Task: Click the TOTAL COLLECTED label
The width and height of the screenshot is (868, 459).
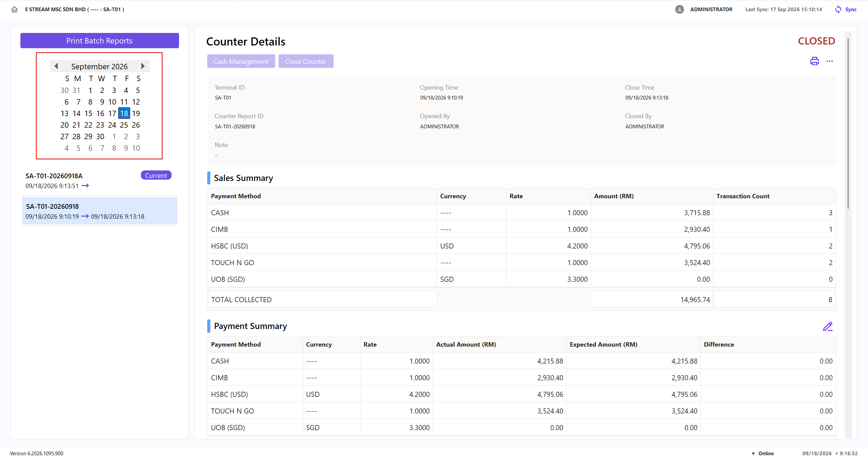Action: click(241, 300)
